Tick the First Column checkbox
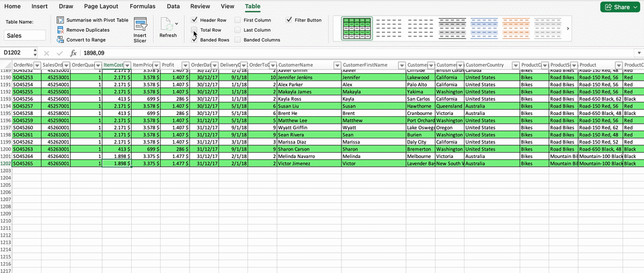 pyautogui.click(x=238, y=20)
